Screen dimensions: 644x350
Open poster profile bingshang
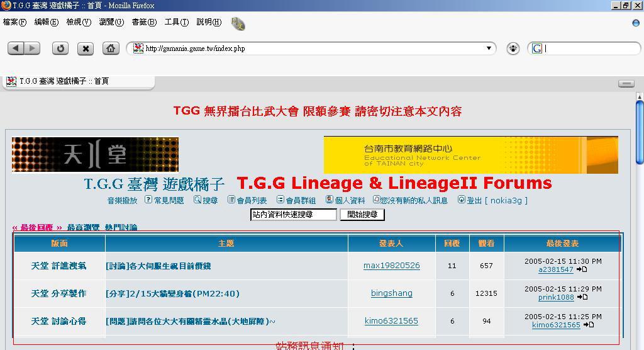pos(391,293)
